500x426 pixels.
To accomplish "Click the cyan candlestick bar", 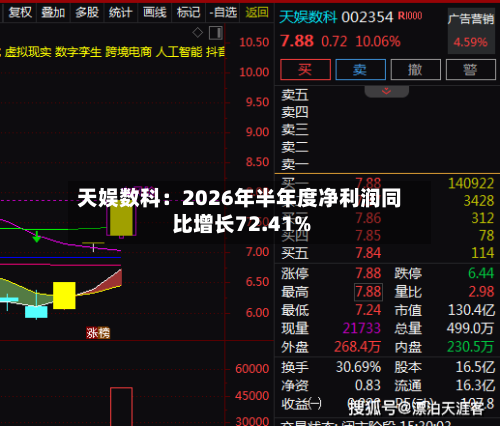I will click(36, 312).
